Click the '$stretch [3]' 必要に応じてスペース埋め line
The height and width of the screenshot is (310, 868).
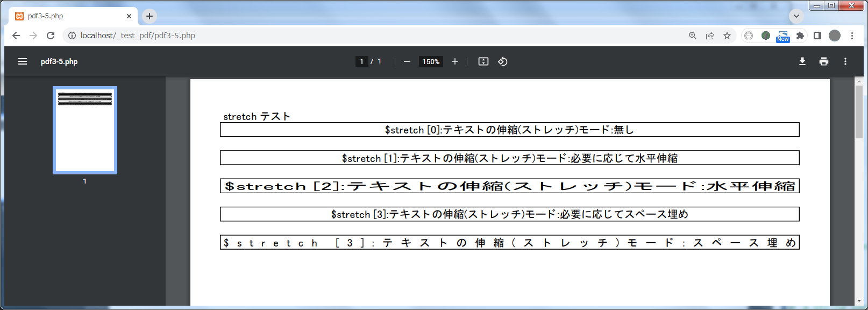point(510,214)
